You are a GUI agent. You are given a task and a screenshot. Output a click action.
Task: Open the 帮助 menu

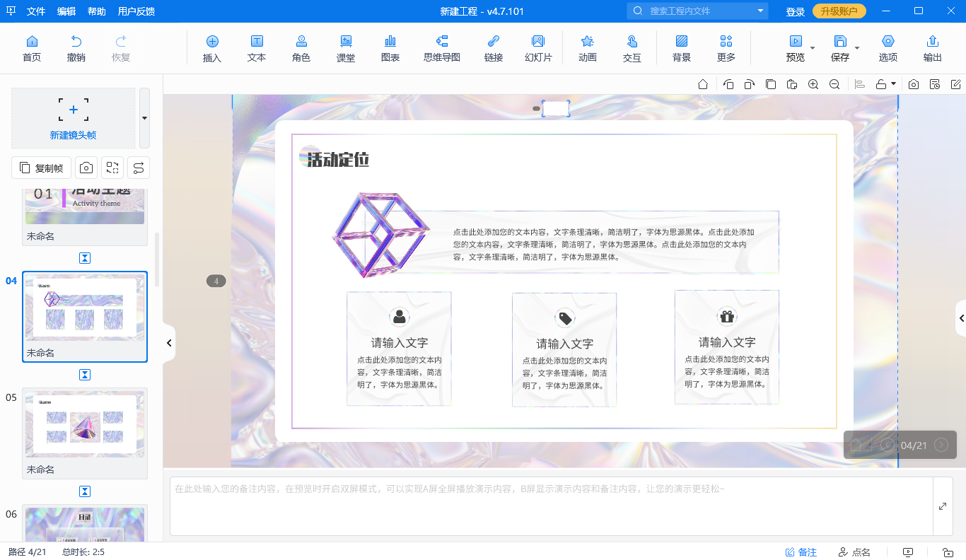pos(97,11)
